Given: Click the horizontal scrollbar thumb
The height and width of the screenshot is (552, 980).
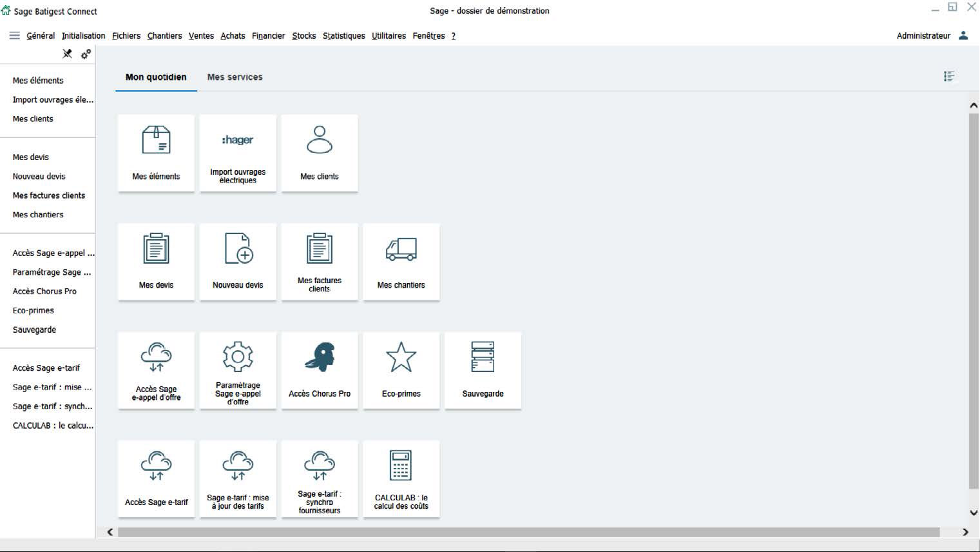Looking at the screenshot, I should pos(528,532).
